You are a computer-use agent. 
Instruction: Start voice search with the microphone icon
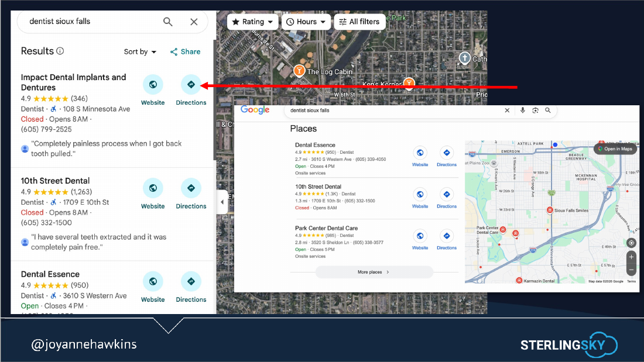click(x=522, y=111)
